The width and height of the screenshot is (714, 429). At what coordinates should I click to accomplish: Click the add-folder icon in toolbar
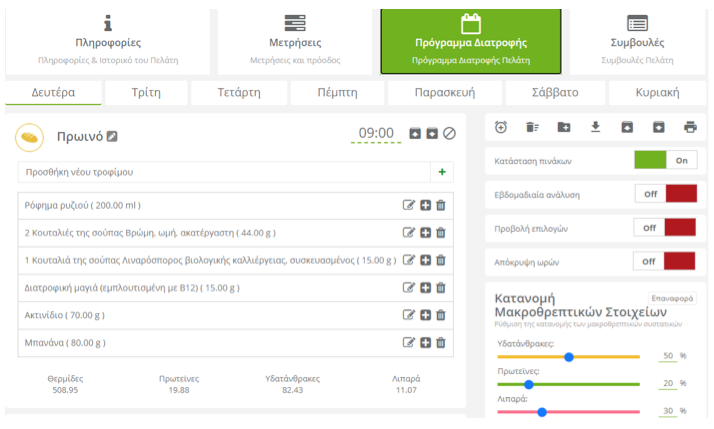[x=564, y=127]
